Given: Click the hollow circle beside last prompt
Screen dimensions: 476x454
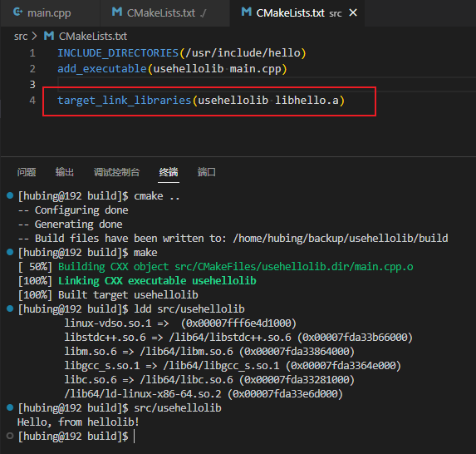Looking at the screenshot, I should click(x=10, y=436).
